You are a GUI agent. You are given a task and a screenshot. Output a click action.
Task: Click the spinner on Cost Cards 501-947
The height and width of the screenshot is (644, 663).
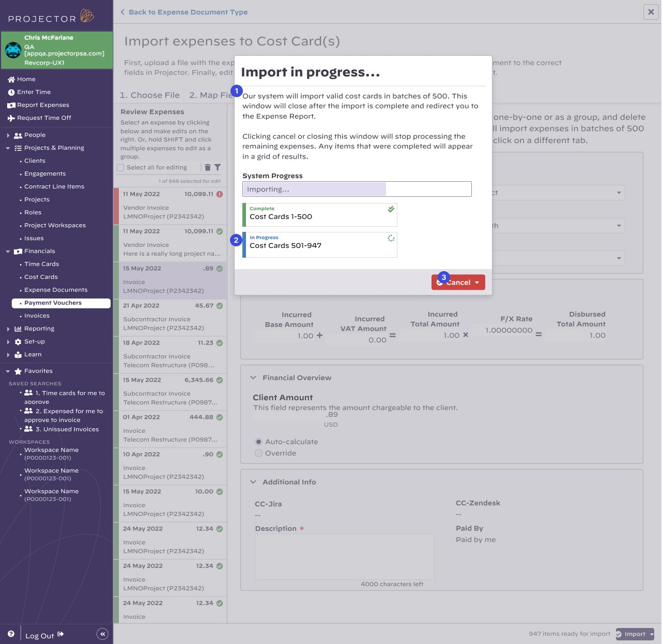tap(391, 238)
